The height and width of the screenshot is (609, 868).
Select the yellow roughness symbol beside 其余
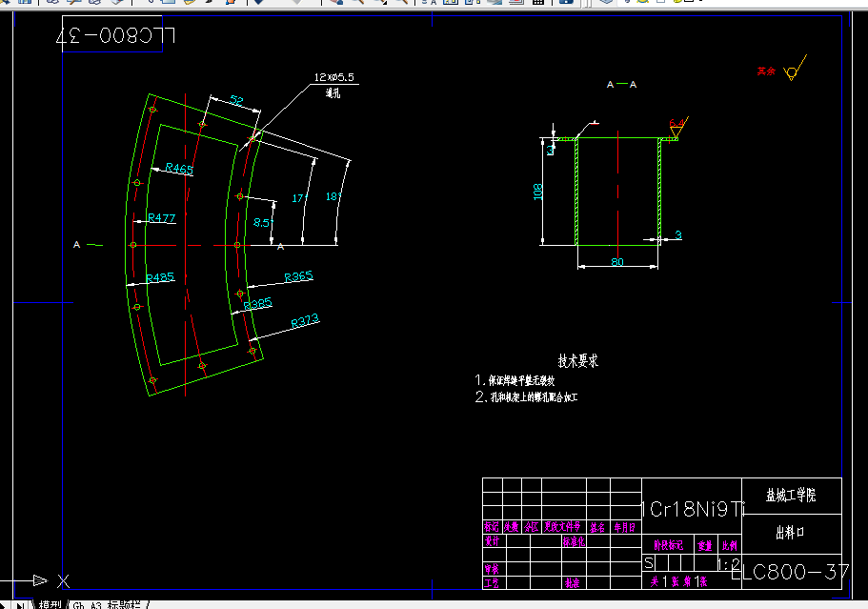point(796,68)
